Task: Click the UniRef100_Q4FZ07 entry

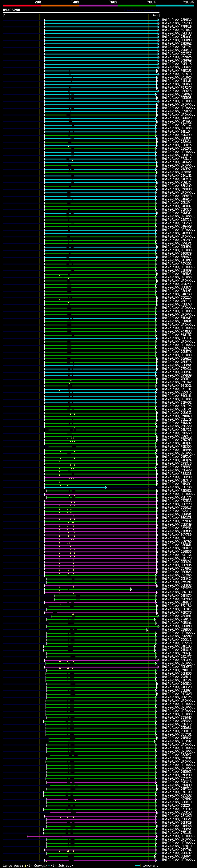Action: pos(176,457)
